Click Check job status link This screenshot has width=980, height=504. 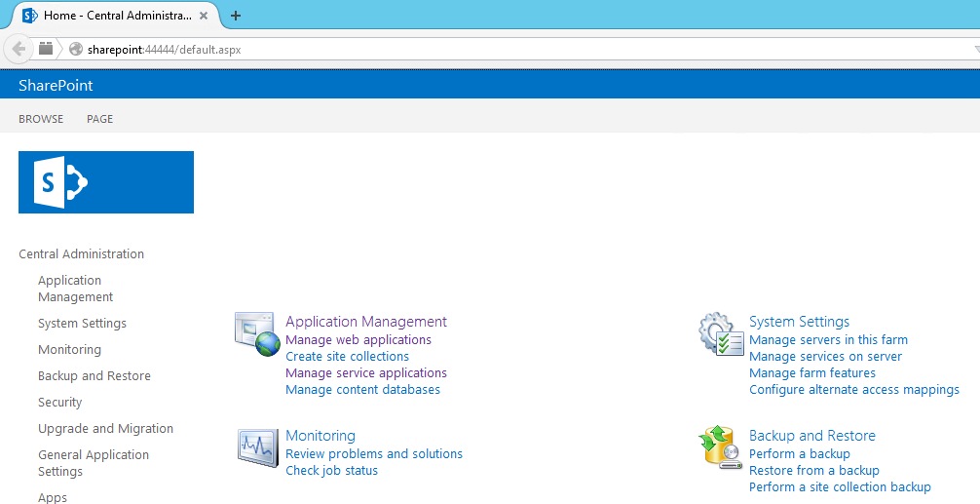click(x=332, y=470)
